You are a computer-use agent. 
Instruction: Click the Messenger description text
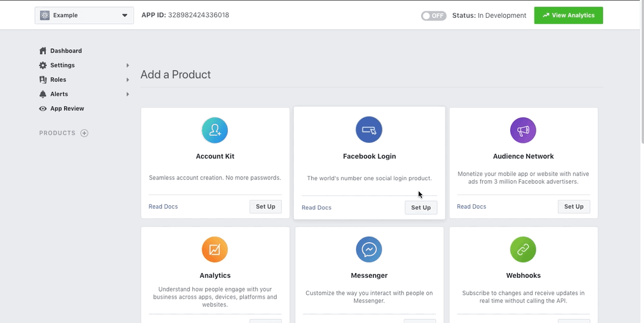pyautogui.click(x=369, y=297)
